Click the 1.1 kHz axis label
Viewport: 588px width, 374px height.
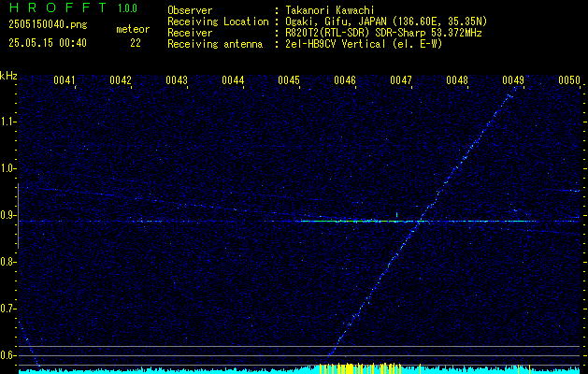point(7,122)
